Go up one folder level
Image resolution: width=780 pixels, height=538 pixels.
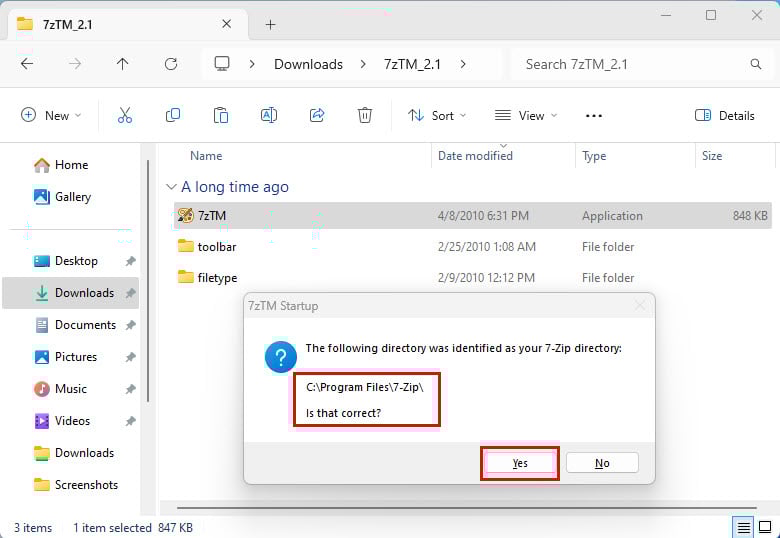(x=122, y=64)
